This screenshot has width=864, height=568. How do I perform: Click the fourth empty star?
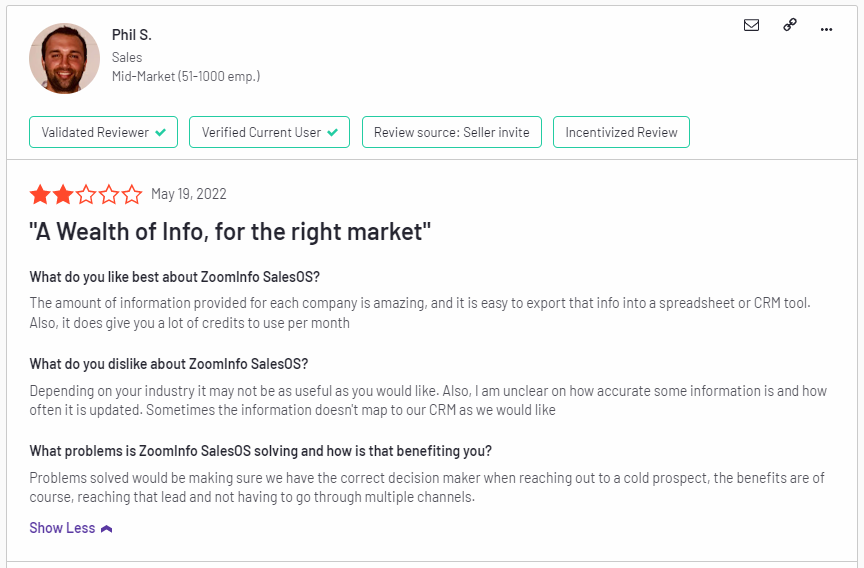click(109, 194)
